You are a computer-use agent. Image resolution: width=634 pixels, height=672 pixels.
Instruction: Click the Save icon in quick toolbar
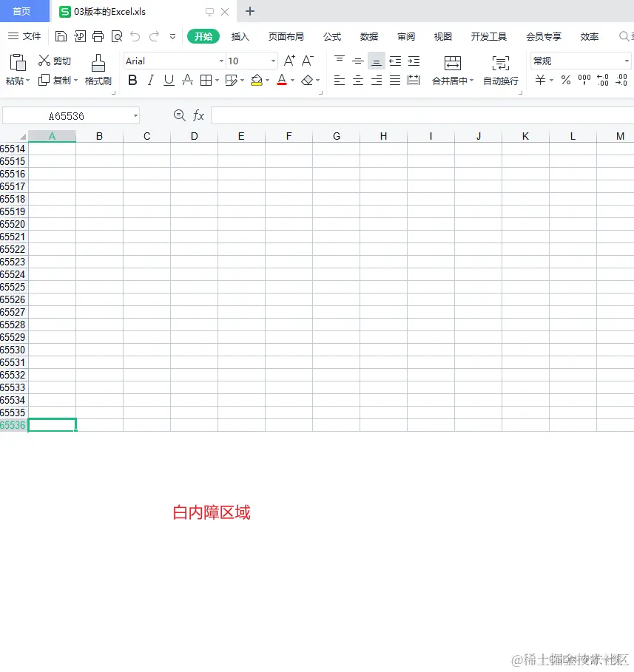coord(61,36)
